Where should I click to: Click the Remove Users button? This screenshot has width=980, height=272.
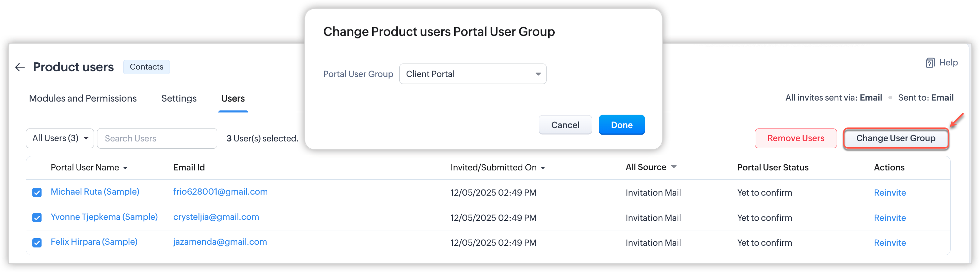point(795,138)
